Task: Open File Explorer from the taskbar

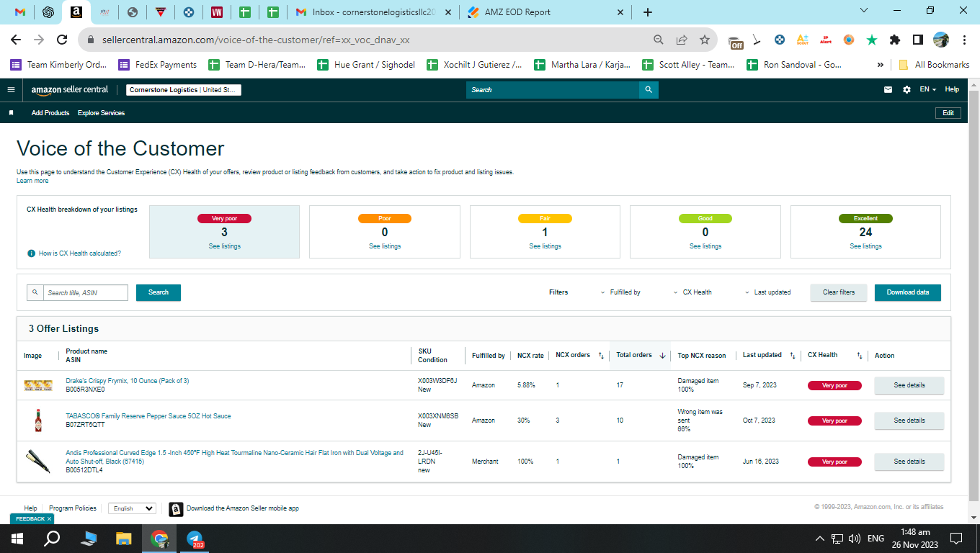Action: click(124, 539)
